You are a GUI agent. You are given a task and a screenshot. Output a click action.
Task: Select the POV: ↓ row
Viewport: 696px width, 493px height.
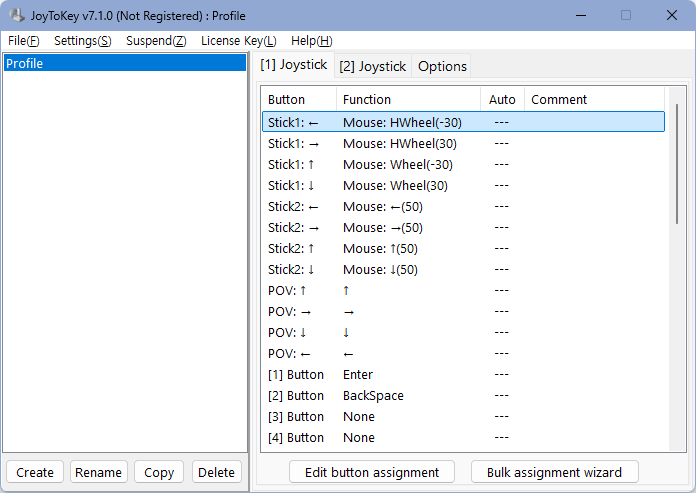[463, 332]
